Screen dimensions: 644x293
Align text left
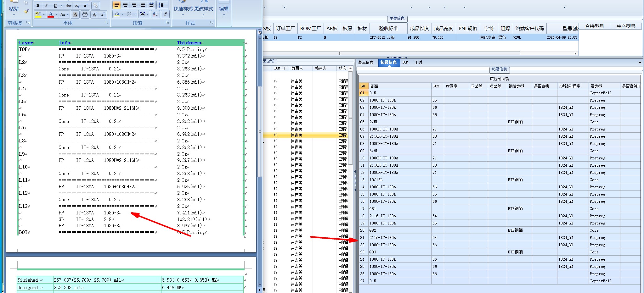pos(117,5)
